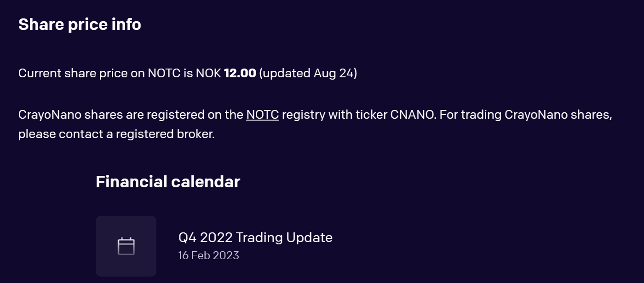Click the CNANO ticker text
644x283 pixels.
[x=413, y=115]
